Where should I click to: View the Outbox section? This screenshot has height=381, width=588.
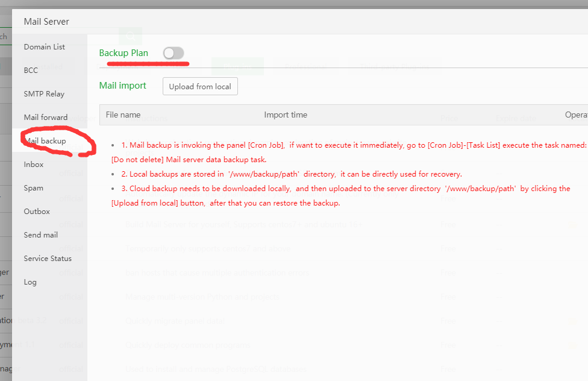(37, 212)
